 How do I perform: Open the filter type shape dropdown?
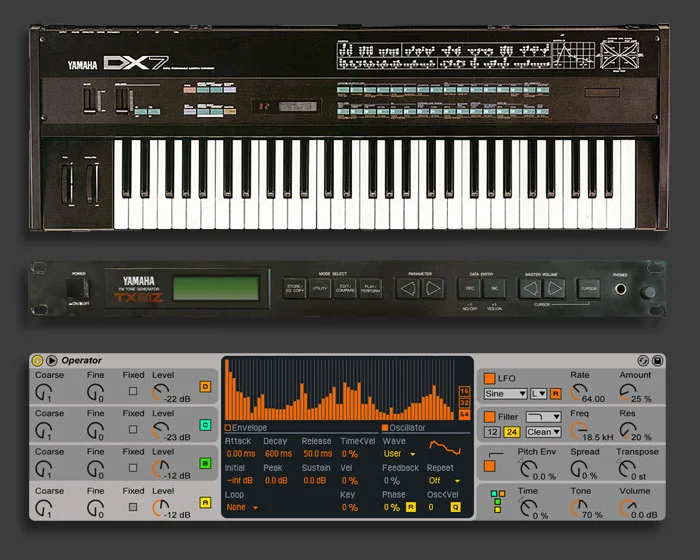click(543, 417)
